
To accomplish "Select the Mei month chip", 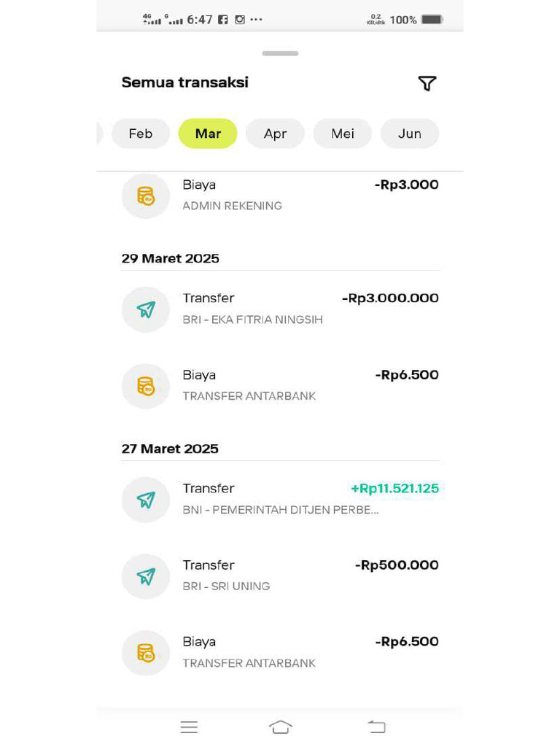I will (343, 133).
